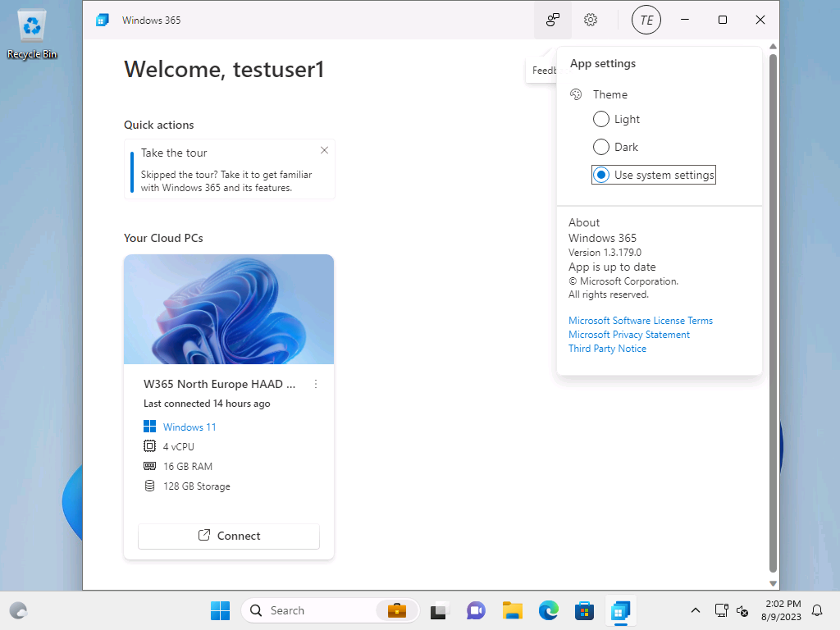Click the weather widget icon on taskbar
Image resolution: width=840 pixels, height=630 pixels.
pos(19,610)
